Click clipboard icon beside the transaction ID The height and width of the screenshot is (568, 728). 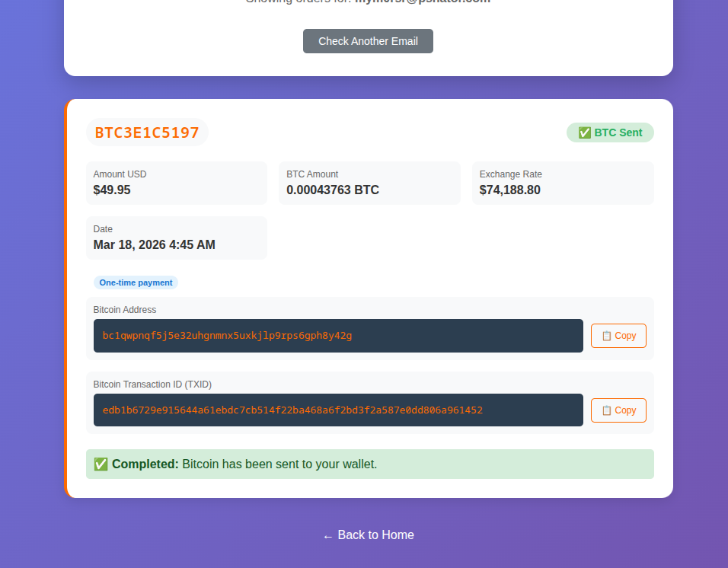[607, 410]
